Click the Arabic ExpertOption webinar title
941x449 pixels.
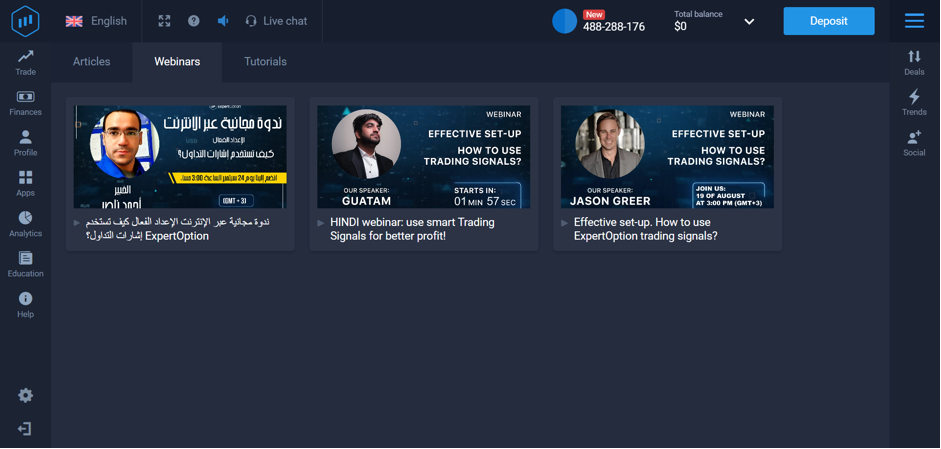click(x=178, y=229)
